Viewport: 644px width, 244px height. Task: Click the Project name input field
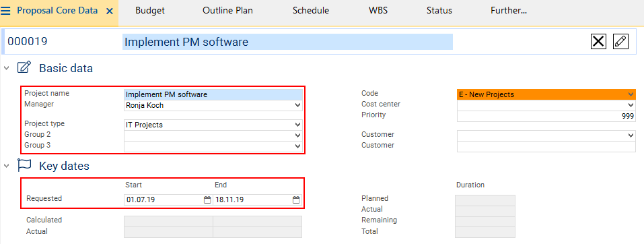213,94
